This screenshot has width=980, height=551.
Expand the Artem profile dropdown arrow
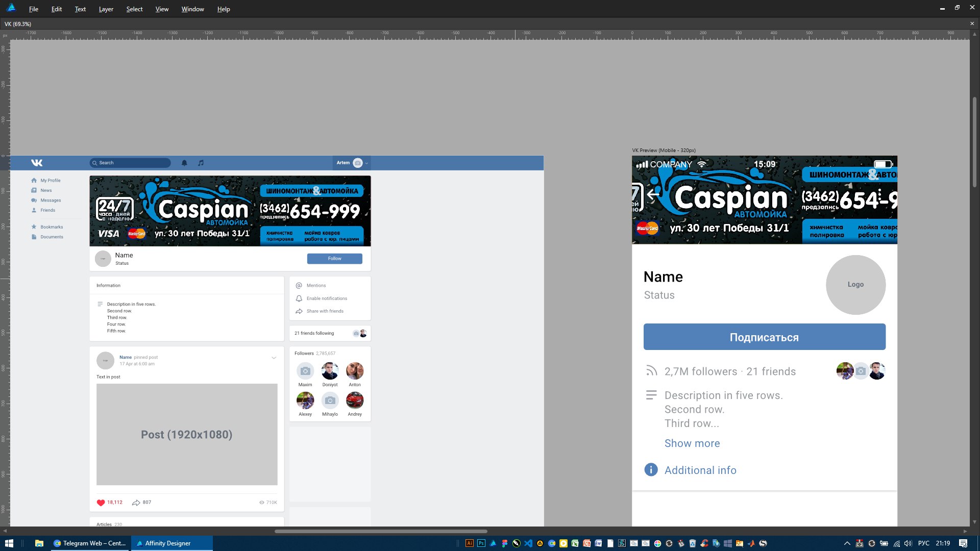pos(366,163)
